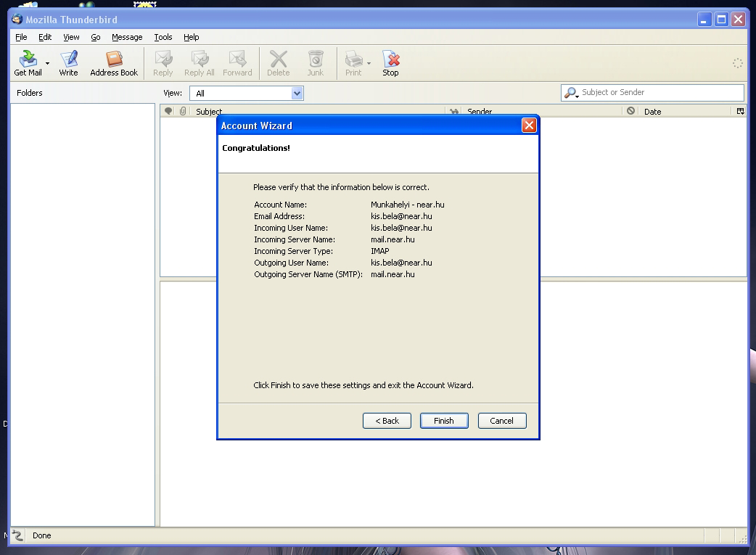
Task: Click the Get Mail toolbar icon
Action: coord(28,59)
